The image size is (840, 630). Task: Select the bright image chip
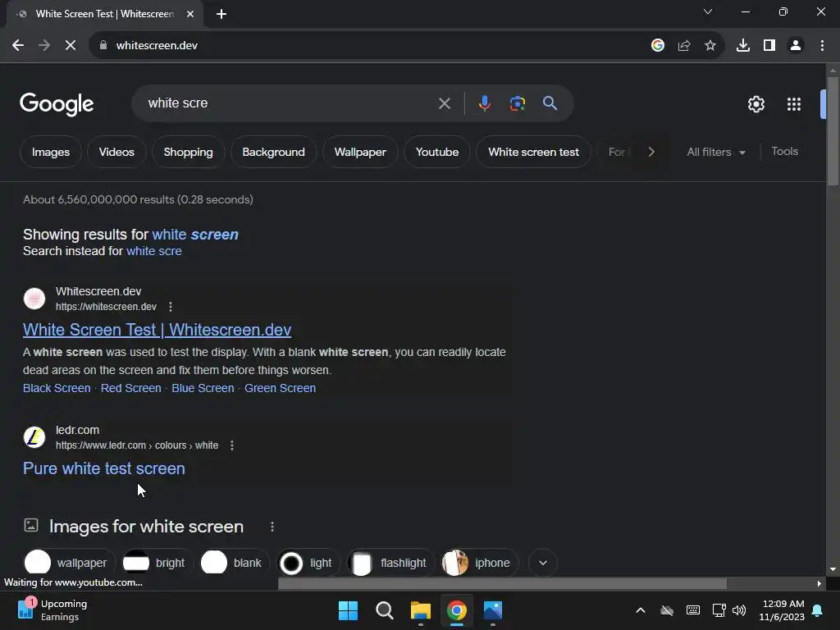tap(157, 563)
